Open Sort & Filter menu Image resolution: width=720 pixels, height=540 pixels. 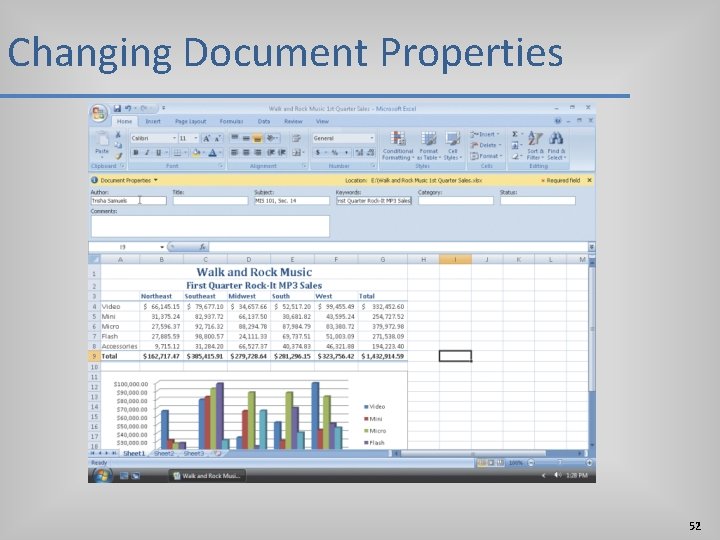point(535,146)
